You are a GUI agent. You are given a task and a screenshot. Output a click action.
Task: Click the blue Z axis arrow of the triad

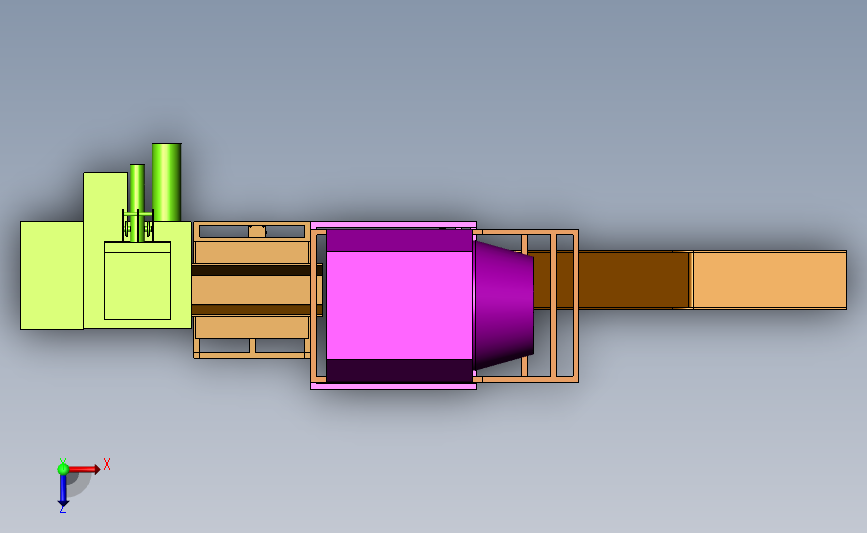(x=63, y=491)
